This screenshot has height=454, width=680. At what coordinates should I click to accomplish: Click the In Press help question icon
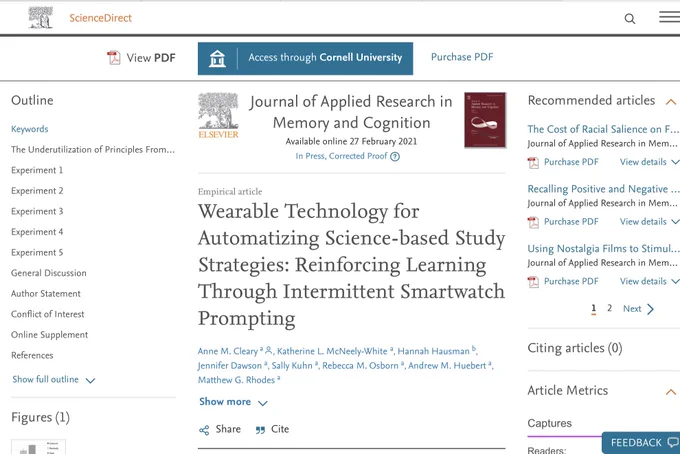[395, 157]
